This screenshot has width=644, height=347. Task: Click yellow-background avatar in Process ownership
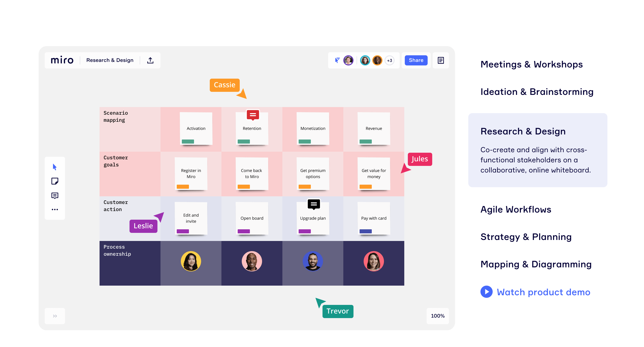click(191, 261)
